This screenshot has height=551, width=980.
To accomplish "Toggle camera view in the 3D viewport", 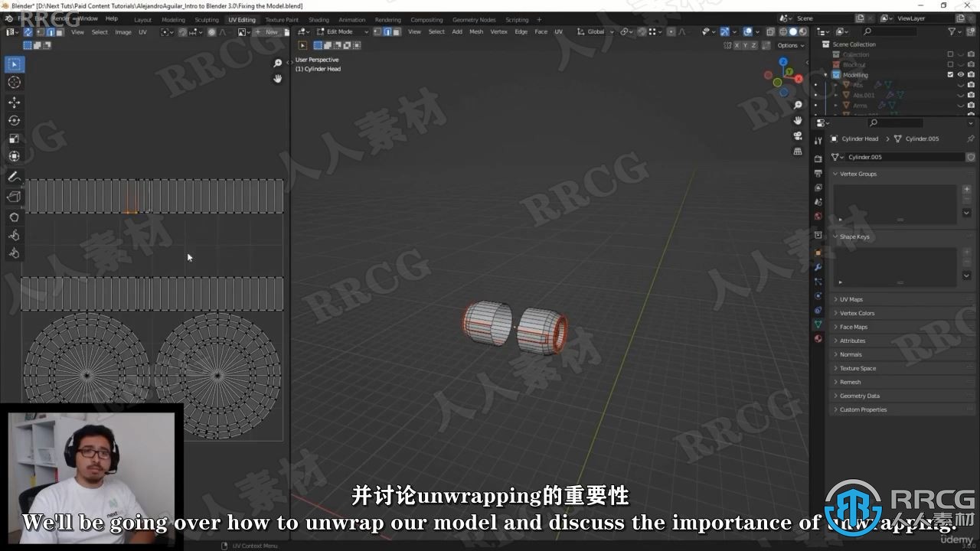I will coord(798,135).
